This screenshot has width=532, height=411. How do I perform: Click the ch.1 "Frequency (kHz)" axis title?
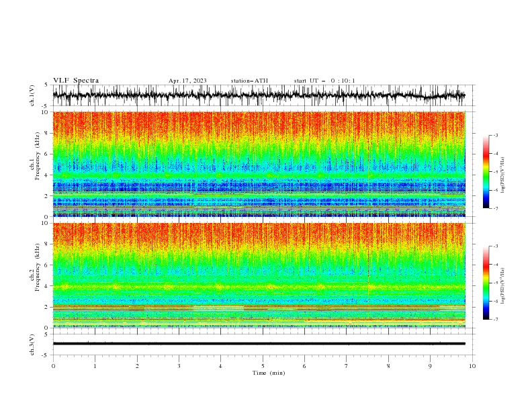click(x=37, y=156)
